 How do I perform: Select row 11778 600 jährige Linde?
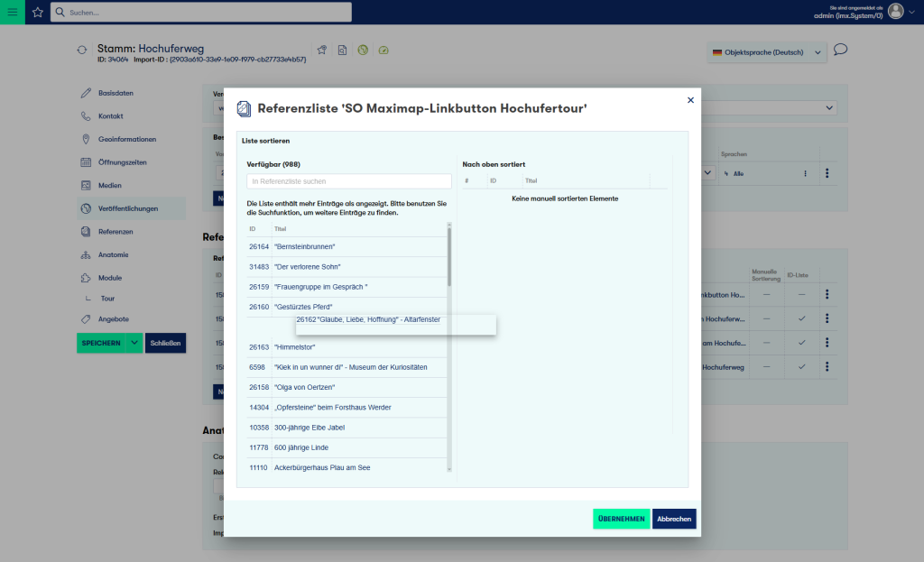tap(346, 447)
